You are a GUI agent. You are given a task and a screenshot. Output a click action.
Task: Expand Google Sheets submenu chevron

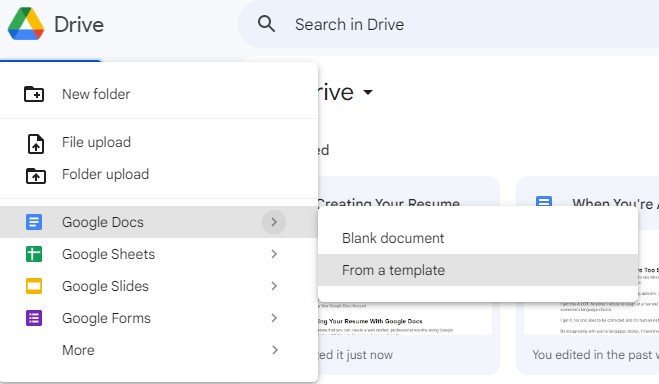coord(274,254)
